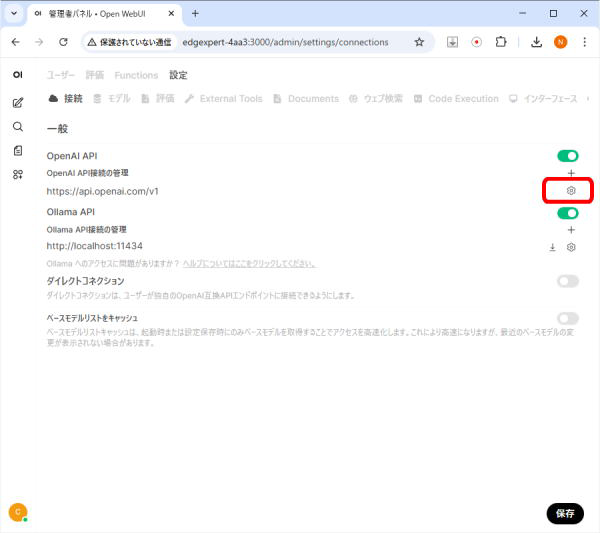Open OpenAI API connection settings gear
This screenshot has width=600, height=533.
(x=571, y=190)
